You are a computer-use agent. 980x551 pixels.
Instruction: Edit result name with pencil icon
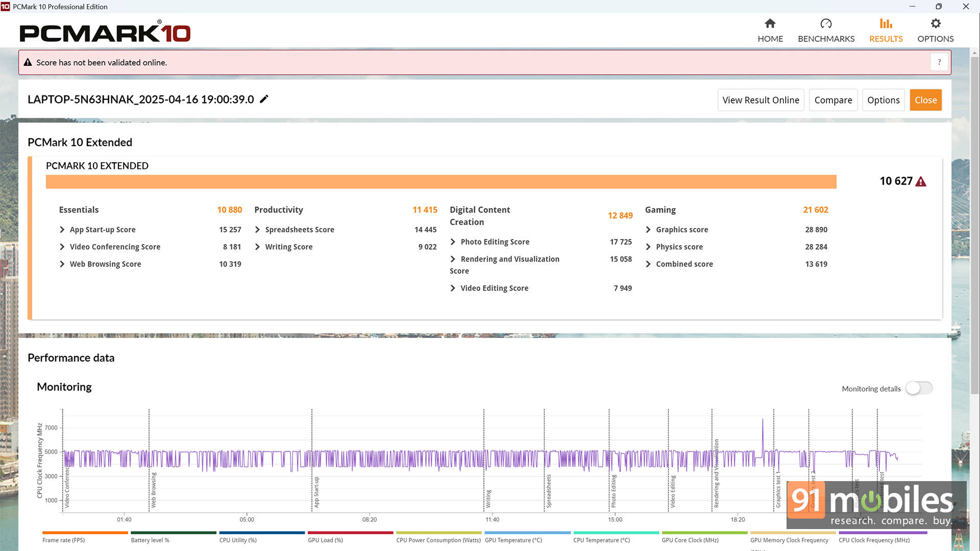pos(264,99)
